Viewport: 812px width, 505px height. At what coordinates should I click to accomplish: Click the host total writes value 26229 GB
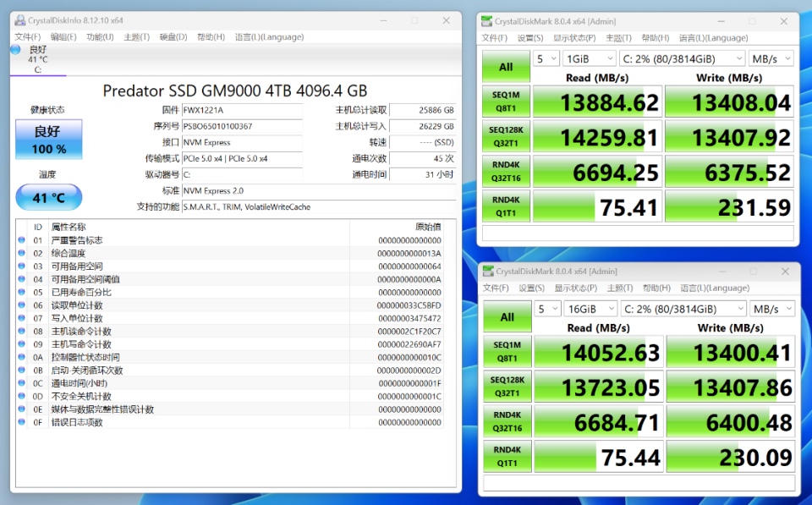[x=422, y=126]
